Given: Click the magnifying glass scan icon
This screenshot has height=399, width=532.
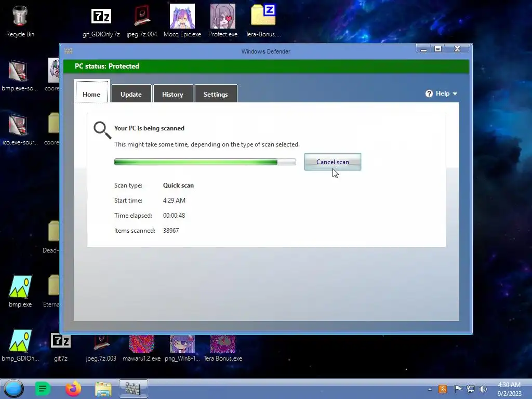Looking at the screenshot, I should 102,130.
